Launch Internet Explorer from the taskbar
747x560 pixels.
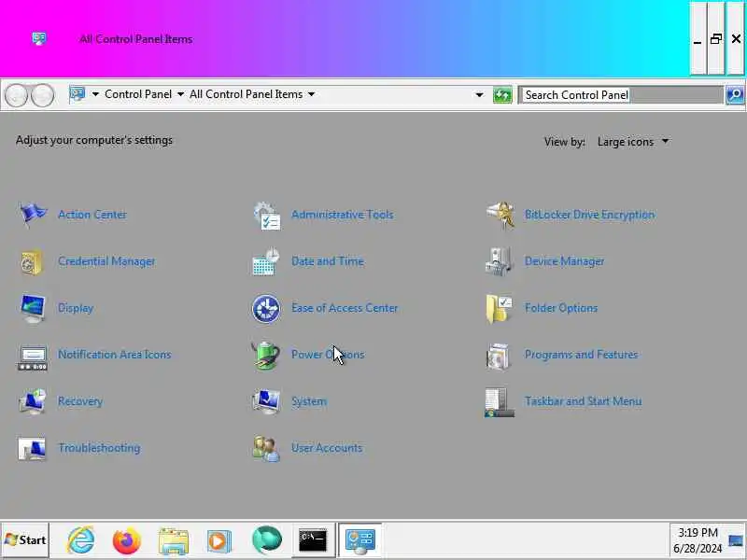coord(80,540)
